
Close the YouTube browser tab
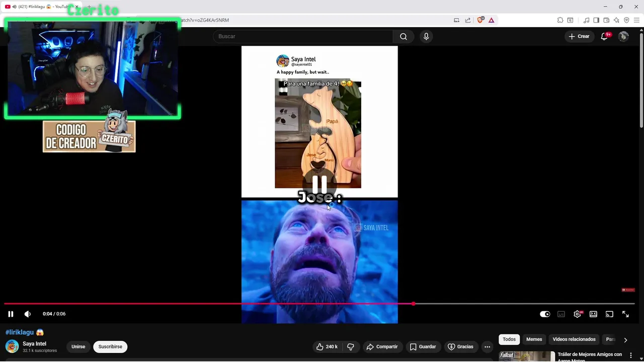tap(76, 7)
